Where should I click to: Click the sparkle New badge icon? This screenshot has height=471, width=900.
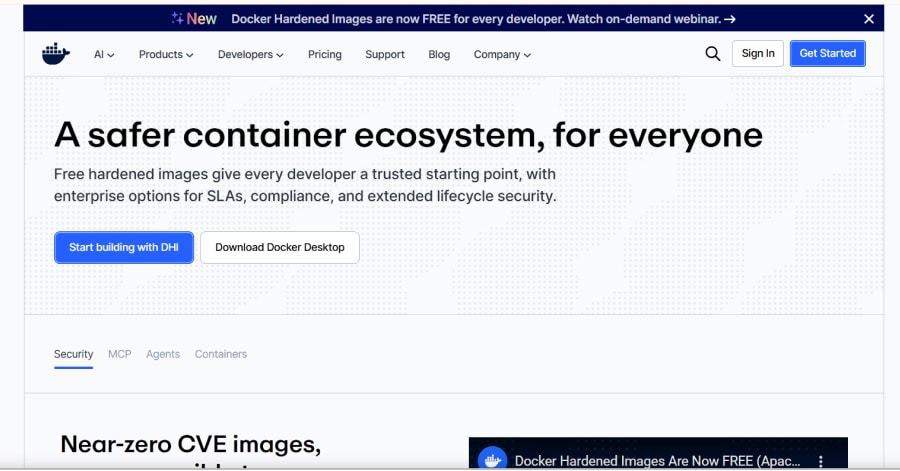[x=177, y=18]
